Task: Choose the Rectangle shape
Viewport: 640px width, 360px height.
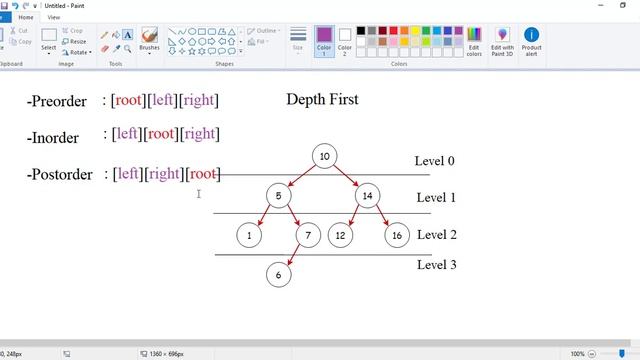Action: 202,31
